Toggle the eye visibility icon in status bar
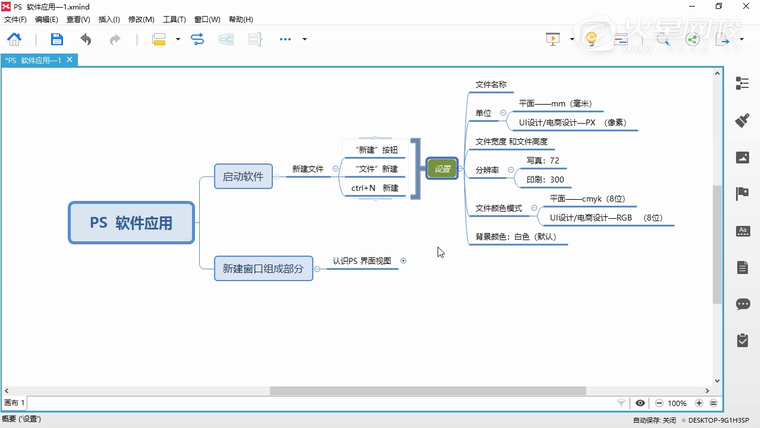Screen dimensions: 760x428 [641, 403]
